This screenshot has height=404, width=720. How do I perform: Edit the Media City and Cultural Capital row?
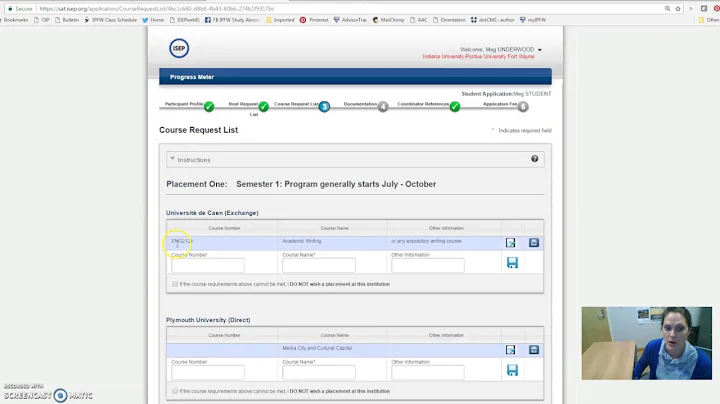tap(510, 350)
